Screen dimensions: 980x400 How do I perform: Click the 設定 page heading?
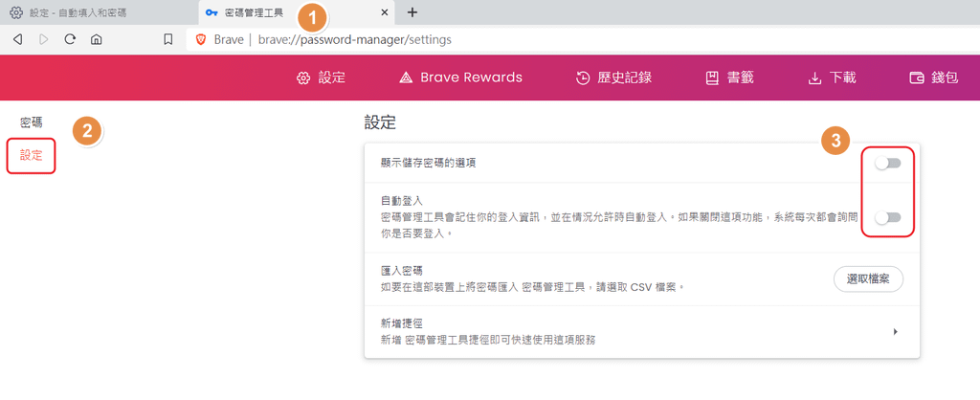[x=381, y=123]
